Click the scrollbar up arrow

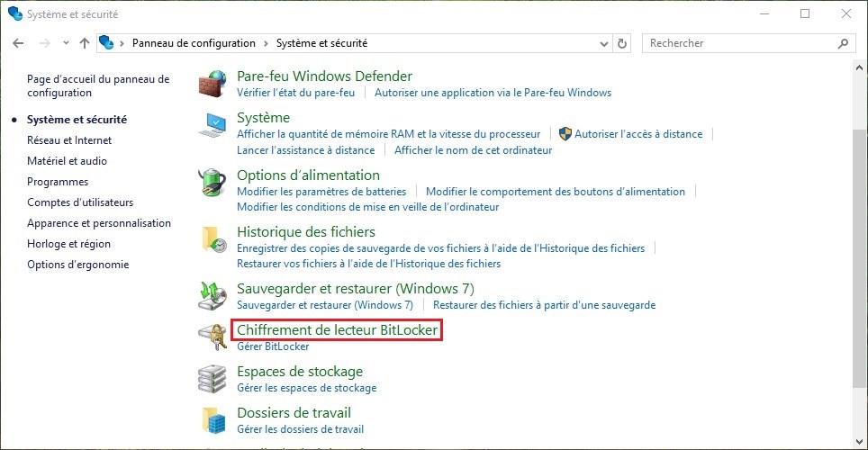(859, 68)
